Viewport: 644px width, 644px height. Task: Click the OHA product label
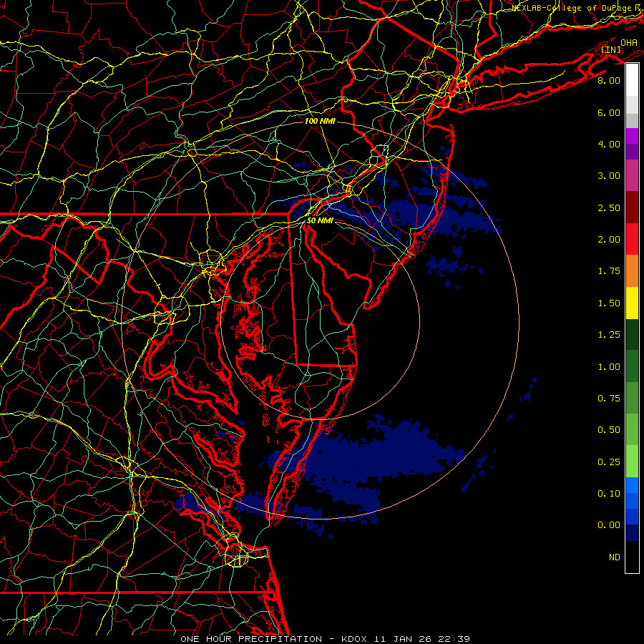point(629,43)
